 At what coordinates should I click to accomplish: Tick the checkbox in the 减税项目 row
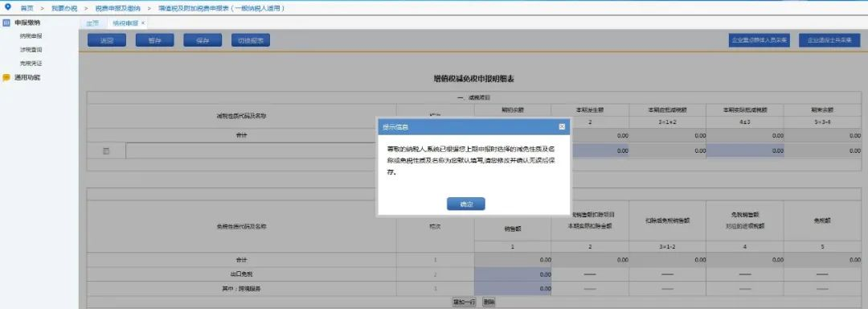[106, 150]
